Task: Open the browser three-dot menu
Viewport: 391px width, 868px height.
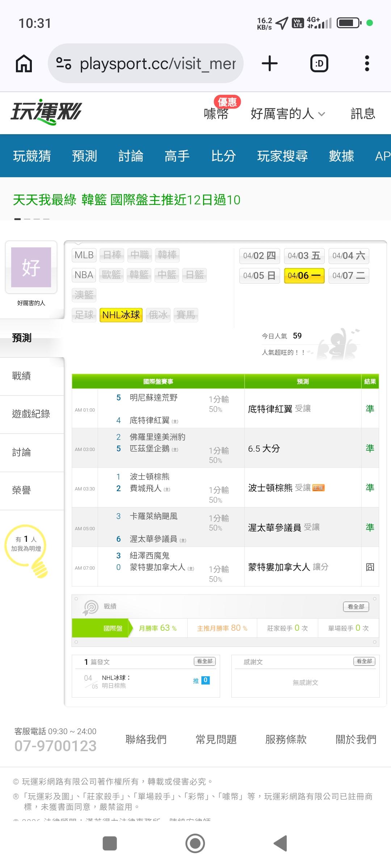Action: click(x=367, y=64)
